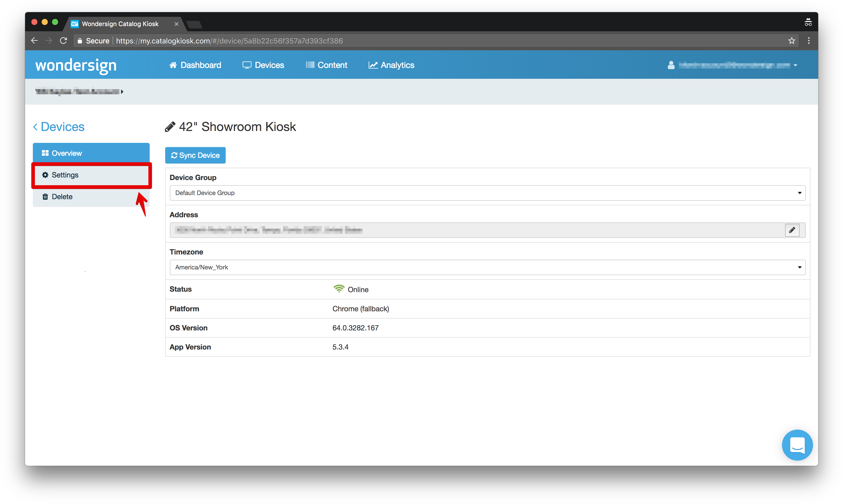This screenshot has height=504, width=843.
Task: Click the Devices monitor icon
Action: click(x=247, y=65)
